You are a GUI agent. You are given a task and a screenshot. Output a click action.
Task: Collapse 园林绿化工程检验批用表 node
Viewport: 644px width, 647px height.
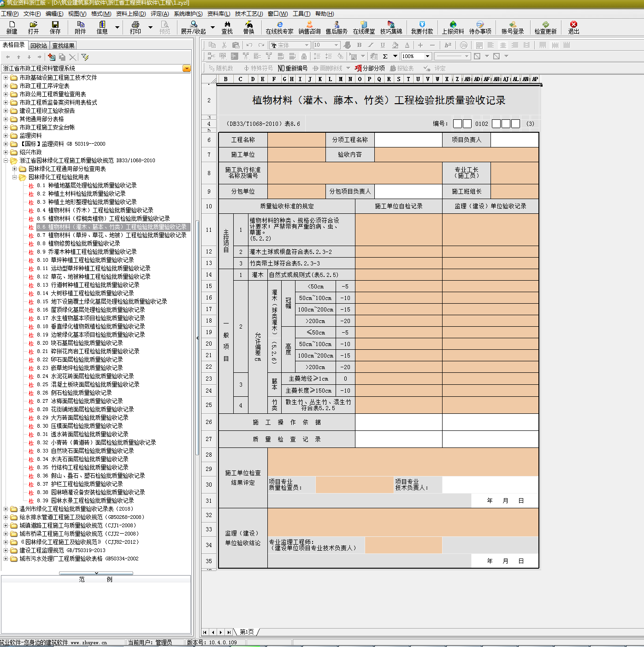pyautogui.click(x=15, y=177)
